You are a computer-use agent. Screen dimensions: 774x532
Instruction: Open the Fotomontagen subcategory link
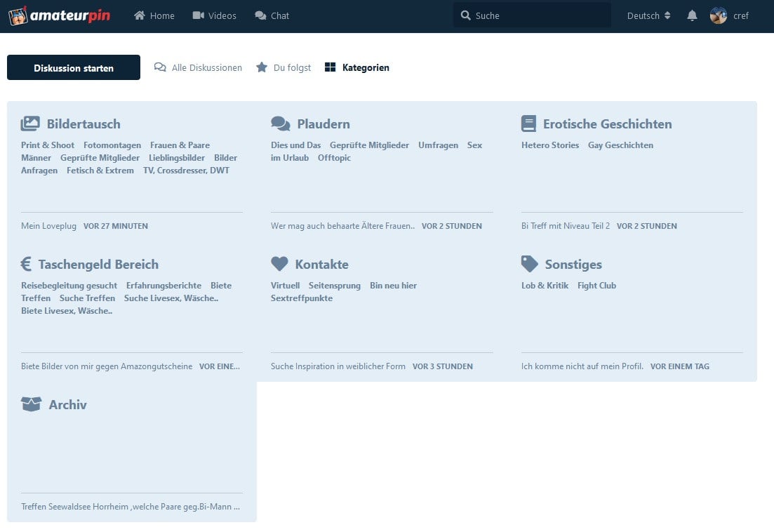(x=112, y=145)
